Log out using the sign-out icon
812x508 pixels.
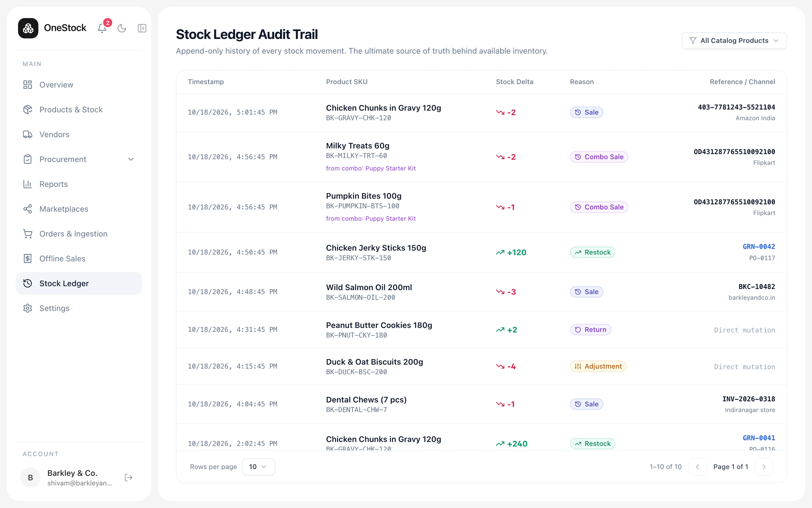[x=129, y=478]
